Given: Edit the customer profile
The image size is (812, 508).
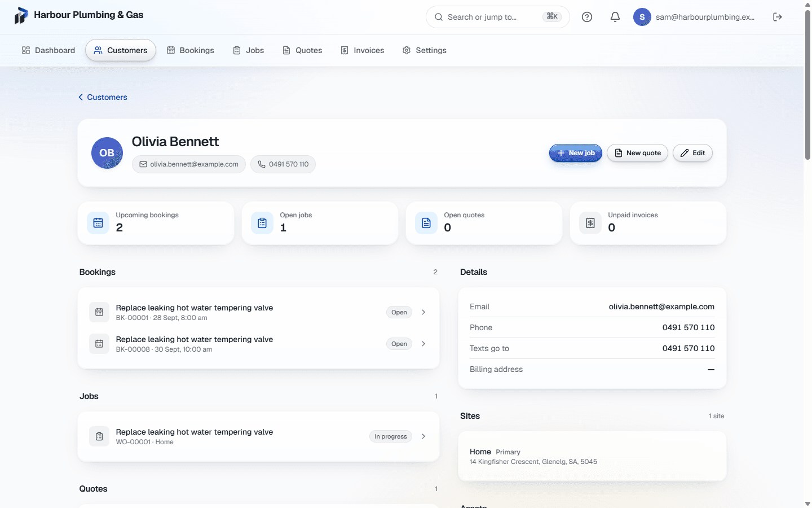Looking at the screenshot, I should (x=692, y=153).
